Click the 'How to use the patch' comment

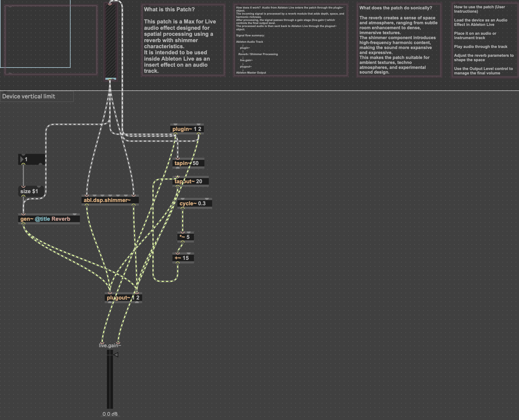coord(484,40)
